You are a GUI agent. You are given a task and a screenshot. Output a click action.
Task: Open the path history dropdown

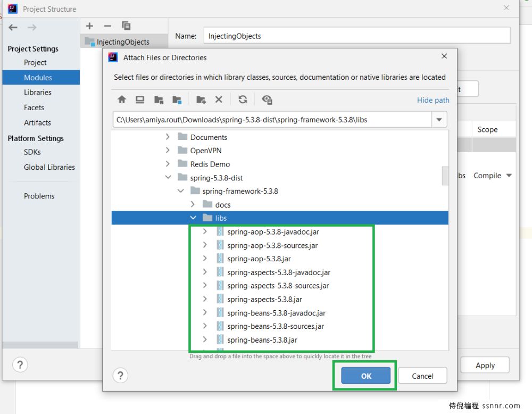tap(439, 119)
